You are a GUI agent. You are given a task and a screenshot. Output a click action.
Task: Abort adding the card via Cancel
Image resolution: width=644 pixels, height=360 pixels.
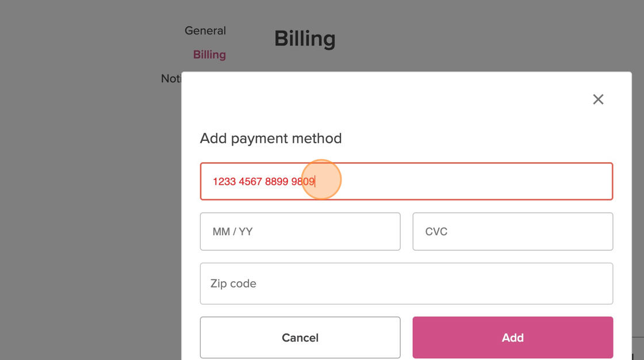coord(300,338)
